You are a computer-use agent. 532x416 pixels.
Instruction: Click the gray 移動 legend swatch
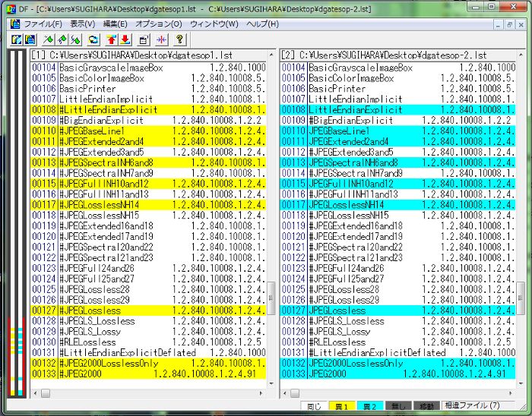point(426,406)
